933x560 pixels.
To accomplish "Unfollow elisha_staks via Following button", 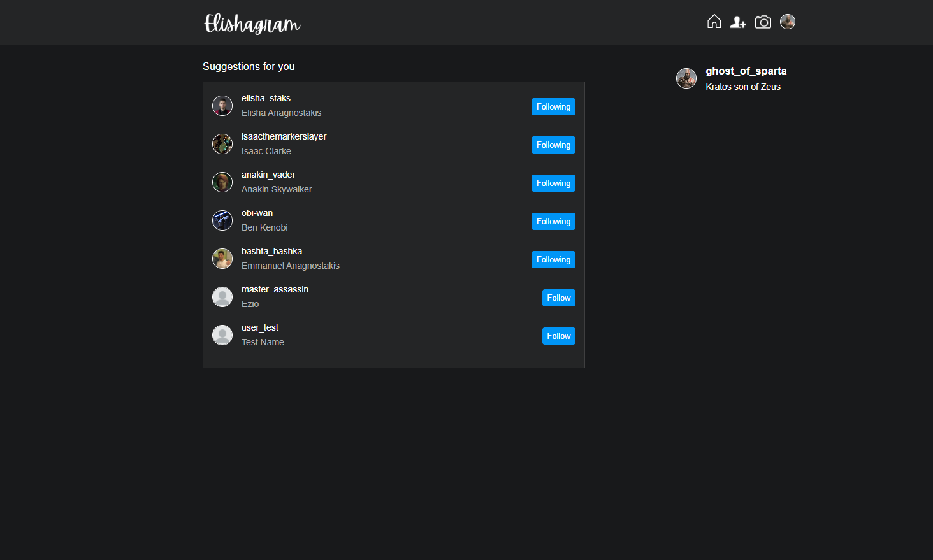I will tap(553, 106).
